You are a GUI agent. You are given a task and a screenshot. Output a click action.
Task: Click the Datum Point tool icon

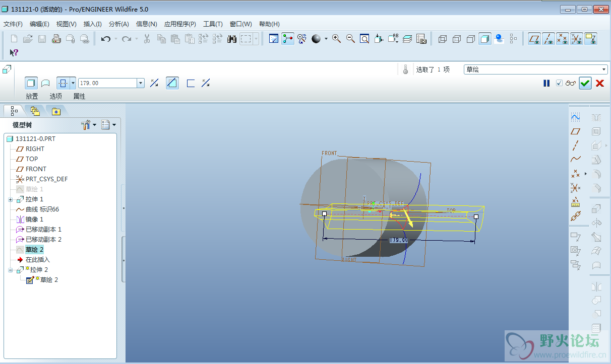pos(575,174)
